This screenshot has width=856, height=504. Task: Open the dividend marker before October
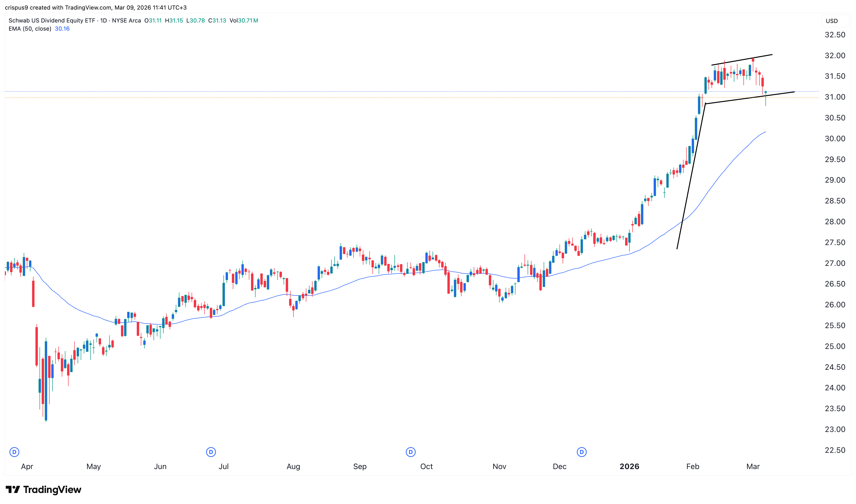point(411,452)
